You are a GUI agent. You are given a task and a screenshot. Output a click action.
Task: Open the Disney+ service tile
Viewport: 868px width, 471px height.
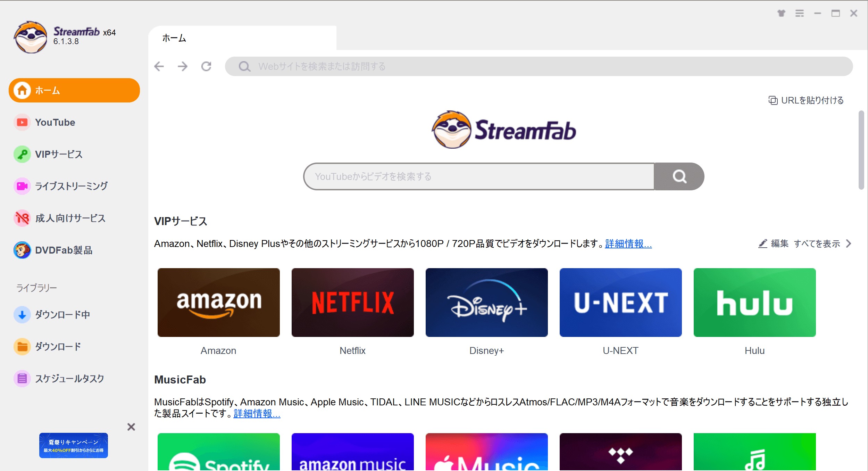[487, 303]
